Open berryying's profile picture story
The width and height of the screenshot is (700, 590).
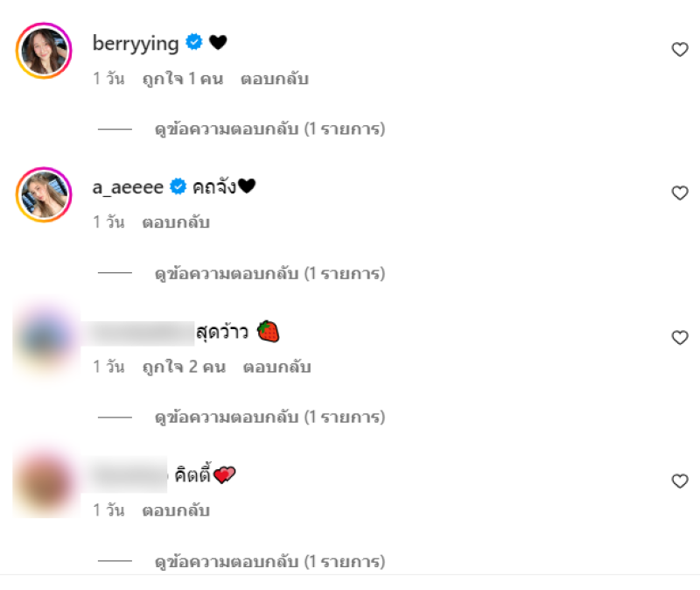pyautogui.click(x=44, y=51)
